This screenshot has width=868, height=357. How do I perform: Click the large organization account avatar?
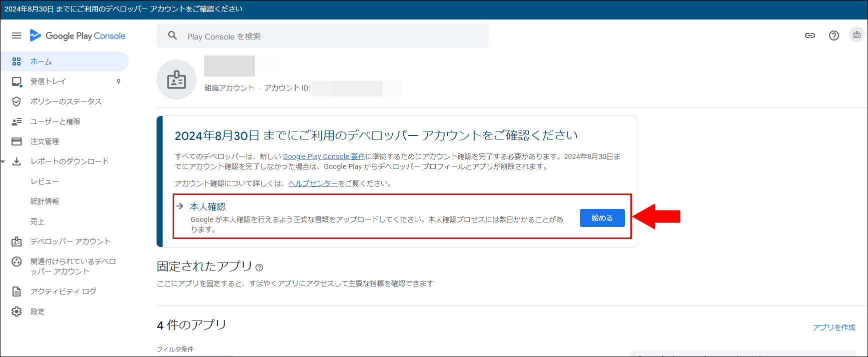(x=177, y=79)
